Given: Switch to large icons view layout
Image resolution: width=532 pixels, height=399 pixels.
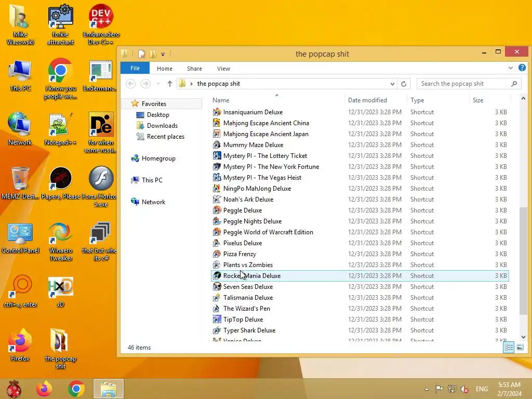Looking at the screenshot, I should [520, 347].
